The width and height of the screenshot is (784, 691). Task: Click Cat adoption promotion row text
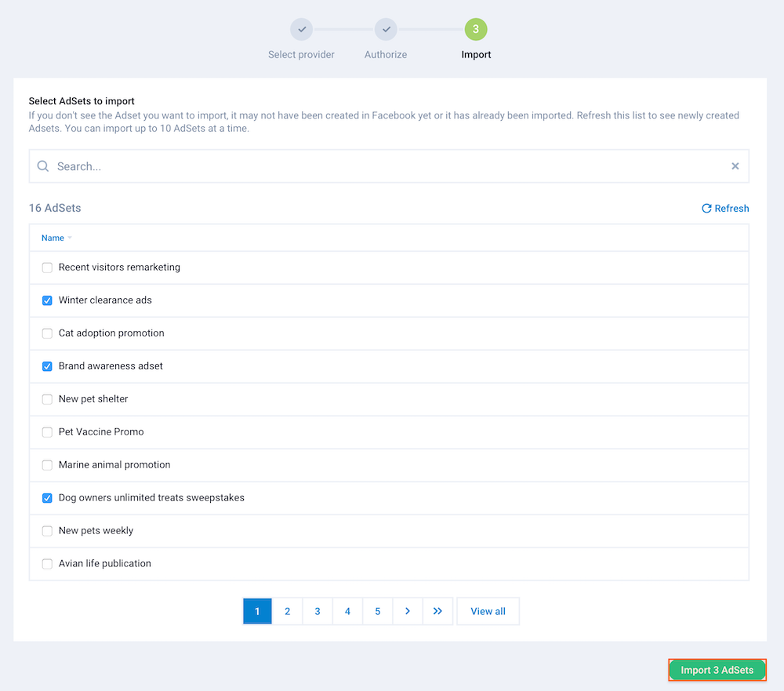111,333
